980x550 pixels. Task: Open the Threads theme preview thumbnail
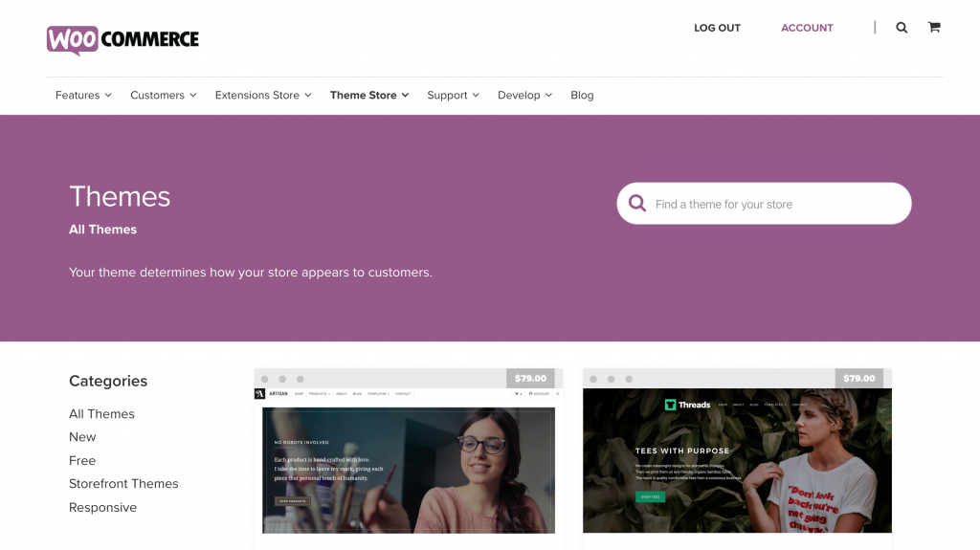tap(738, 460)
